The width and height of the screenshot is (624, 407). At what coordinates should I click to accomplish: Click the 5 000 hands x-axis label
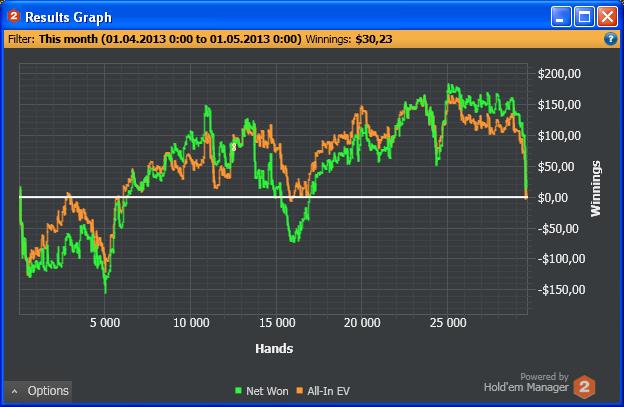tap(105, 323)
